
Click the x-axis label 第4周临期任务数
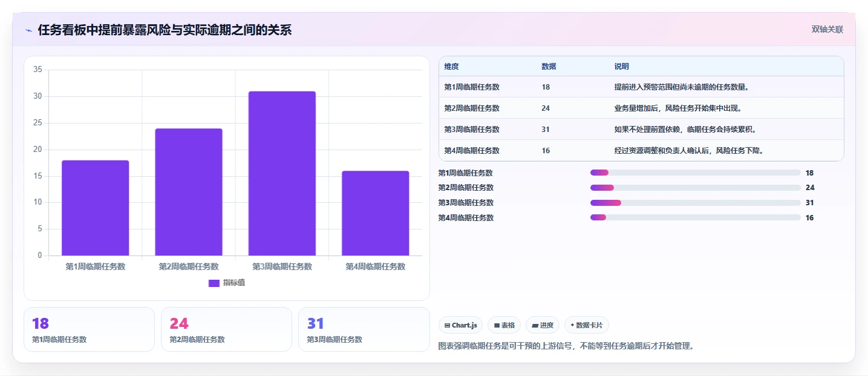(x=376, y=266)
